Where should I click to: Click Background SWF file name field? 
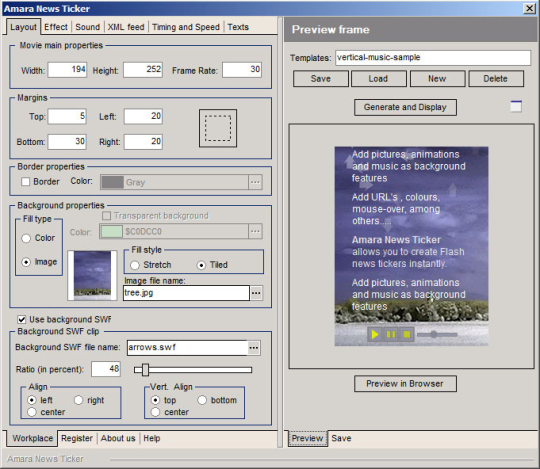coord(187,348)
